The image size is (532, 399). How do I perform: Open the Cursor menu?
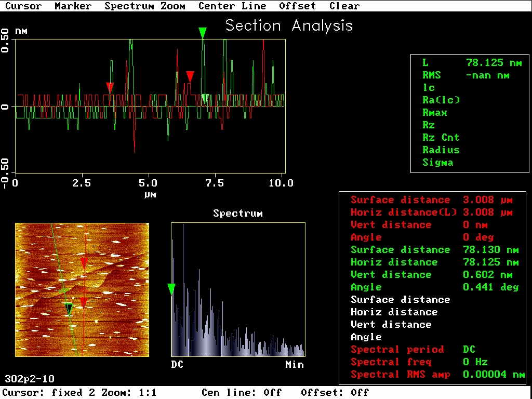[23, 6]
